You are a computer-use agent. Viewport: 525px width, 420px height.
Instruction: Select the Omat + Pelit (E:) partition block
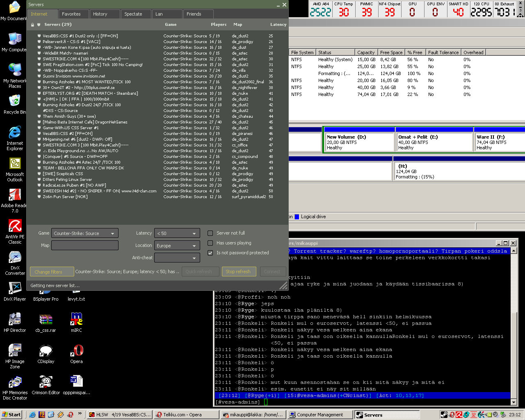(434, 139)
